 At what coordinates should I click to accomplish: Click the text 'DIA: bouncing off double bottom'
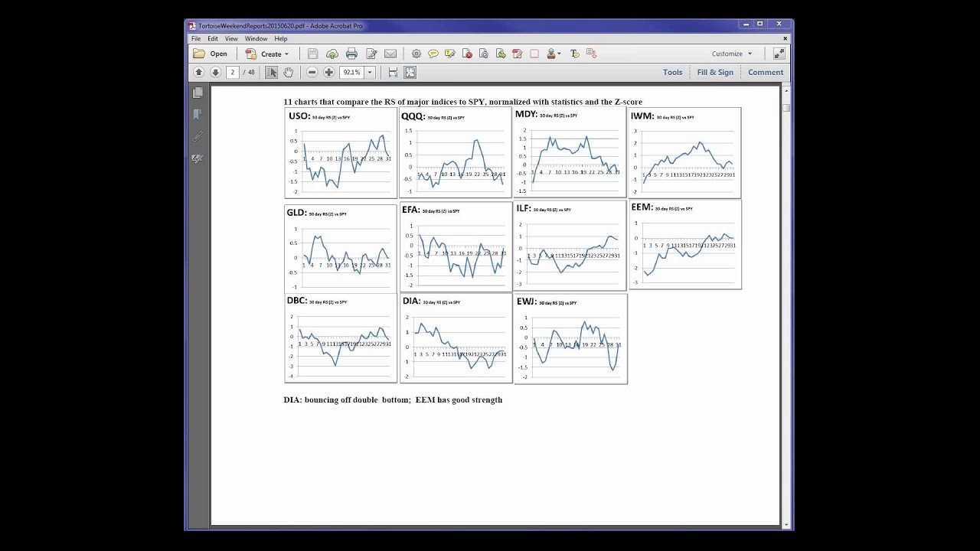click(x=347, y=399)
